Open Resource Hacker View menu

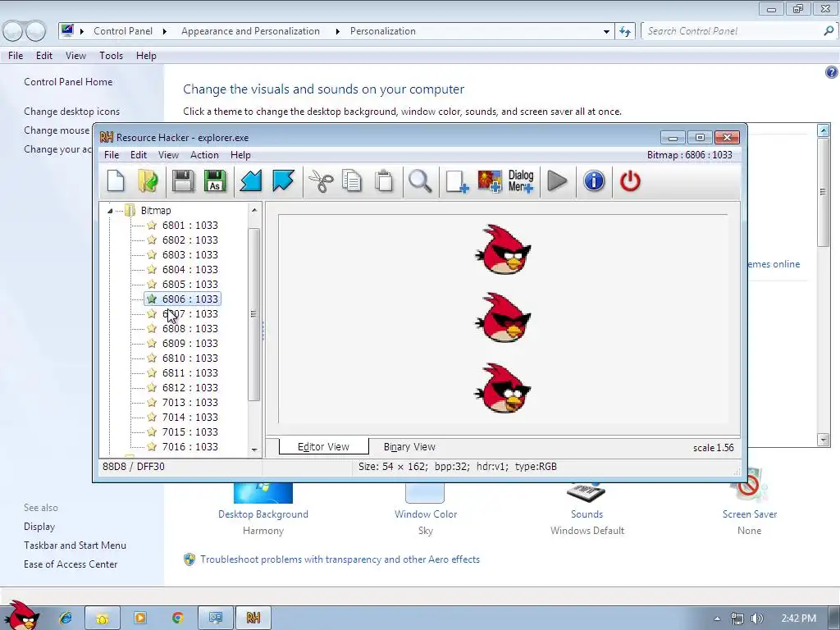tap(168, 155)
